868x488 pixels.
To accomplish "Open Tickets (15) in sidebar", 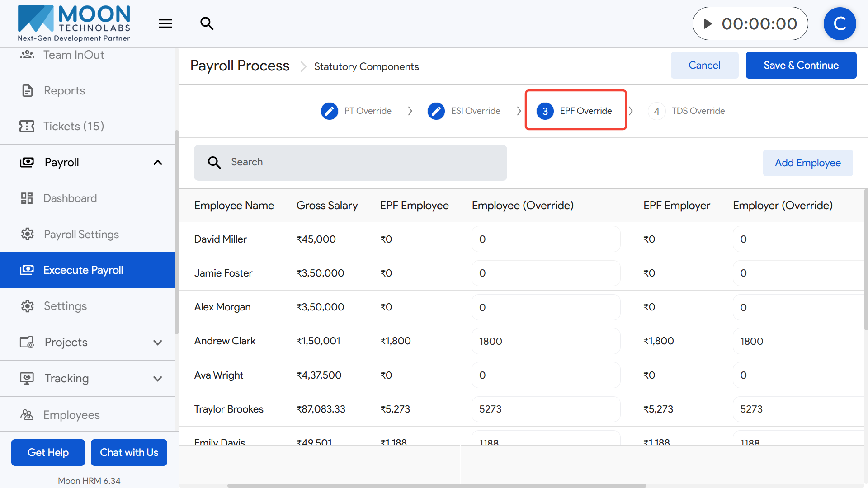I will click(73, 126).
